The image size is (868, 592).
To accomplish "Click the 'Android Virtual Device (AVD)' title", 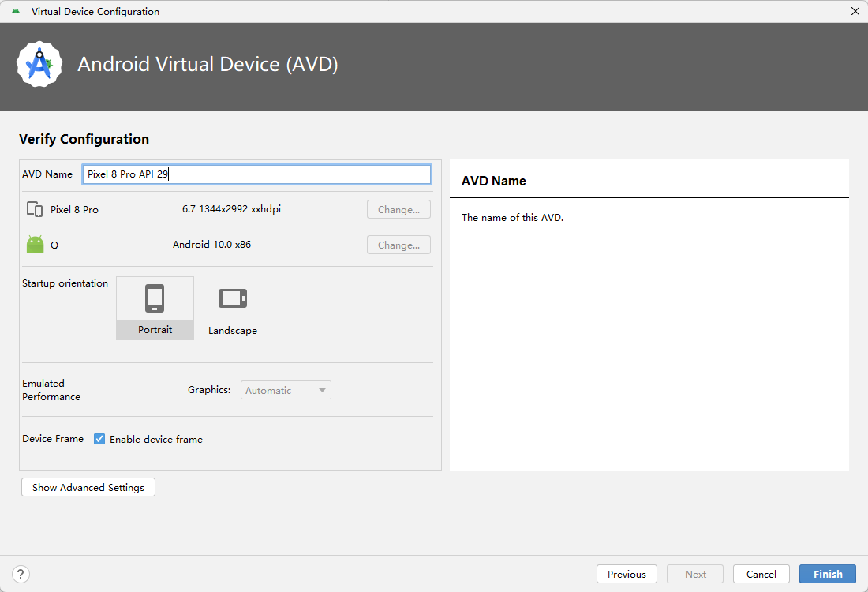I will click(208, 64).
